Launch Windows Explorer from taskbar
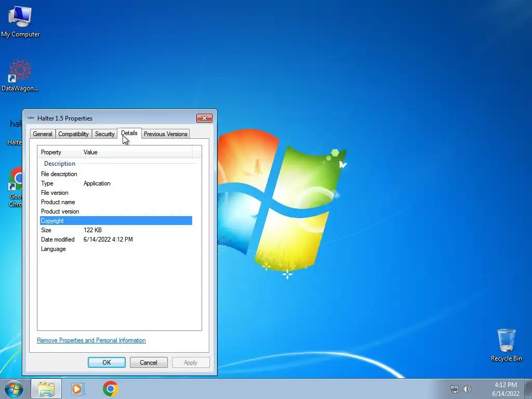532x399 pixels. tap(46, 389)
